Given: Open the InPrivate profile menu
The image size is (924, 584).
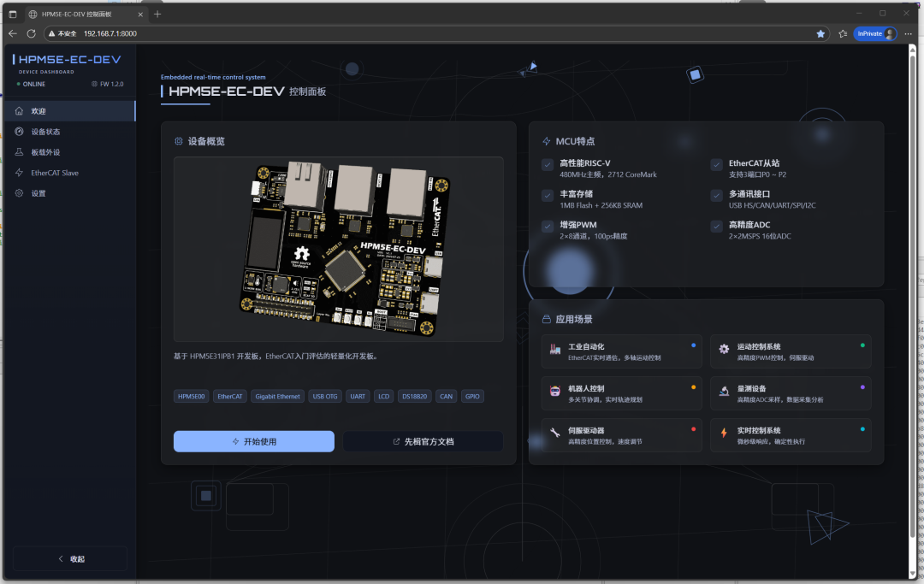Looking at the screenshot, I should pyautogui.click(x=875, y=33).
